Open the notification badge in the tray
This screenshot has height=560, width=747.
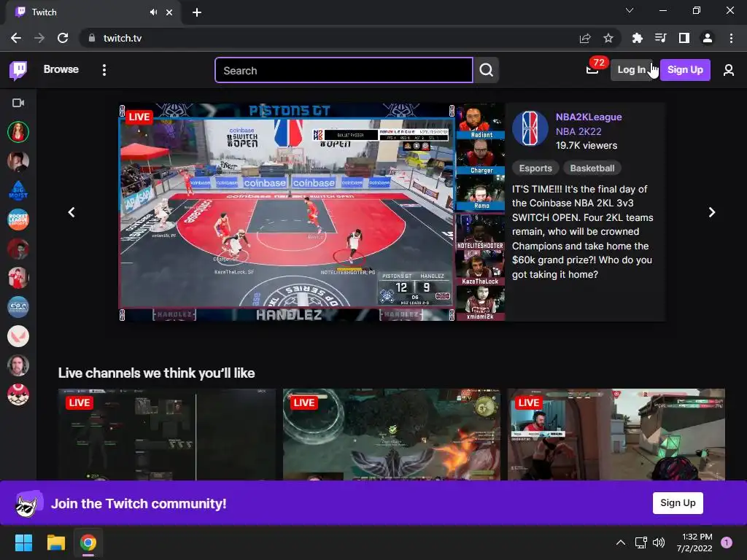(x=727, y=542)
